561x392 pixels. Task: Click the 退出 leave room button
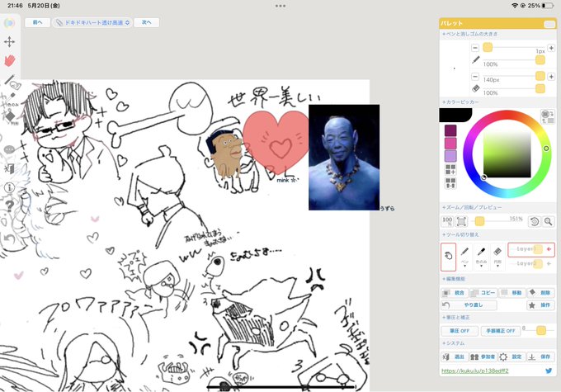tap(455, 357)
